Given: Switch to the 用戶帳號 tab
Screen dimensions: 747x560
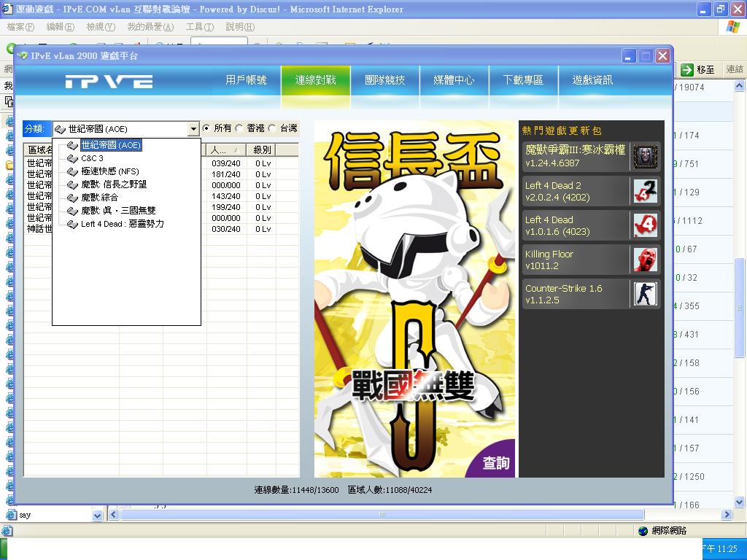Looking at the screenshot, I should pos(246,80).
